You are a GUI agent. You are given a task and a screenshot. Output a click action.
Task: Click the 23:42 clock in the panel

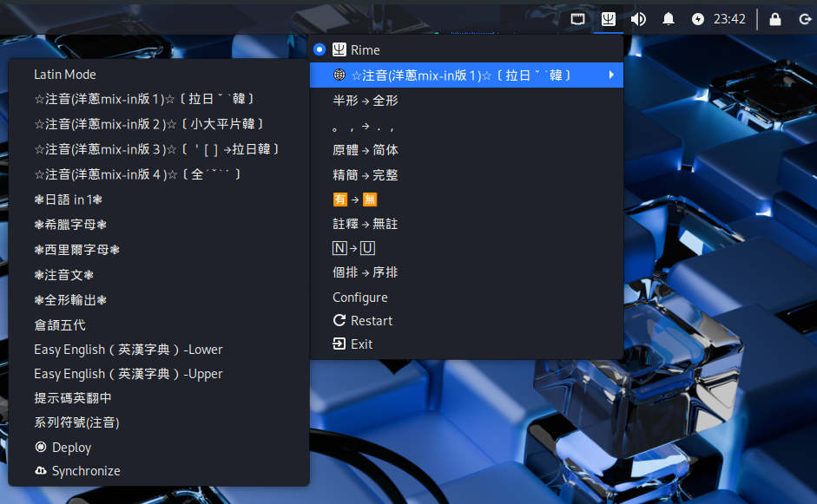click(x=729, y=18)
